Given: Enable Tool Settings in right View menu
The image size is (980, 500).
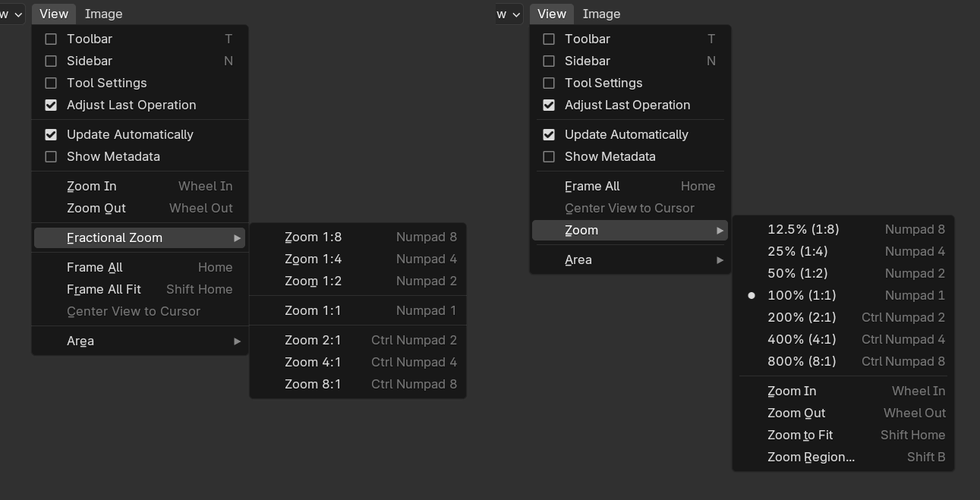Looking at the screenshot, I should click(549, 83).
